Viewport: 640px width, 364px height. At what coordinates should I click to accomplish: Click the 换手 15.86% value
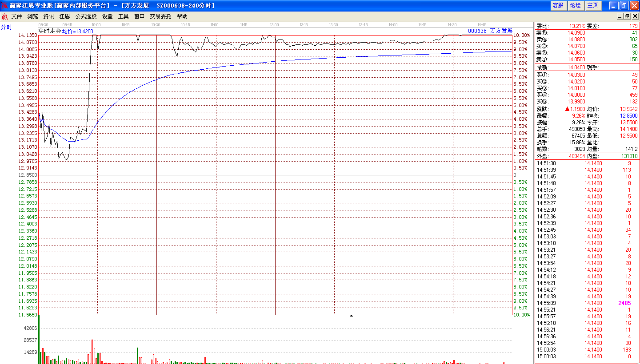coord(577,142)
